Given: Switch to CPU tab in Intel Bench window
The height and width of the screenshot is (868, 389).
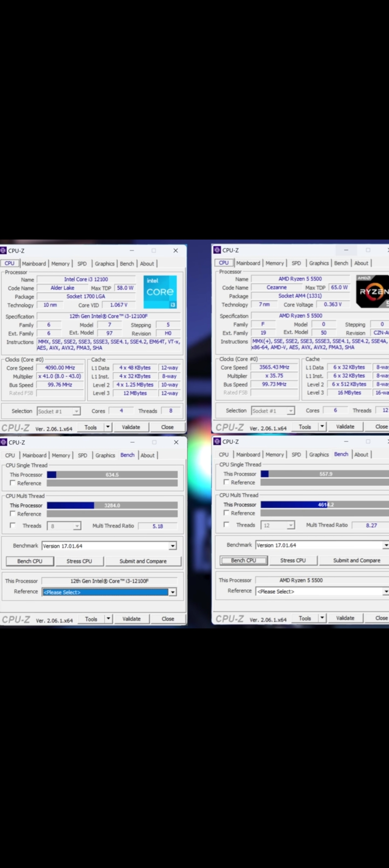Looking at the screenshot, I should [10, 455].
